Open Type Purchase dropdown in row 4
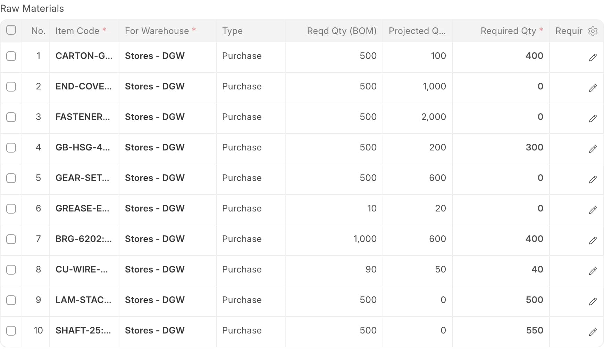Viewport: 604px width, 364px height. point(251,148)
